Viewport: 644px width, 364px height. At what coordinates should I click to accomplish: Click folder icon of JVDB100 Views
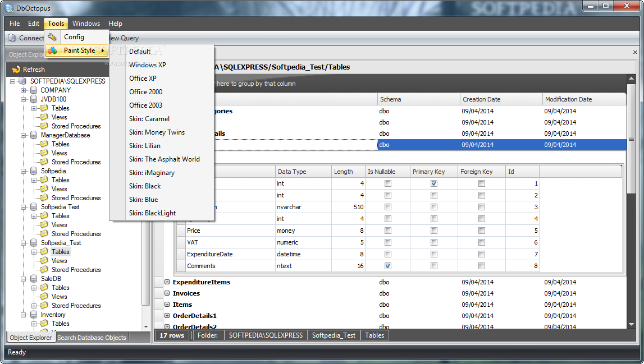click(x=44, y=117)
